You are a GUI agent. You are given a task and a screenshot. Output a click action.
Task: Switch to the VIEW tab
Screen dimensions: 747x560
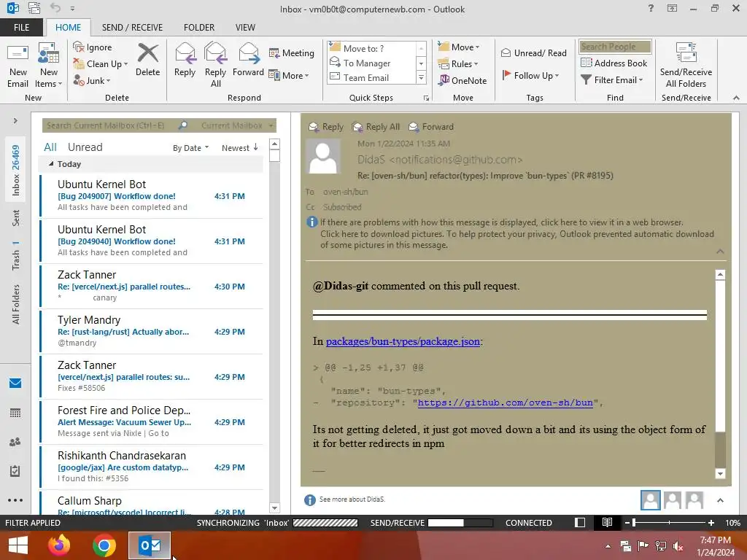pyautogui.click(x=245, y=28)
